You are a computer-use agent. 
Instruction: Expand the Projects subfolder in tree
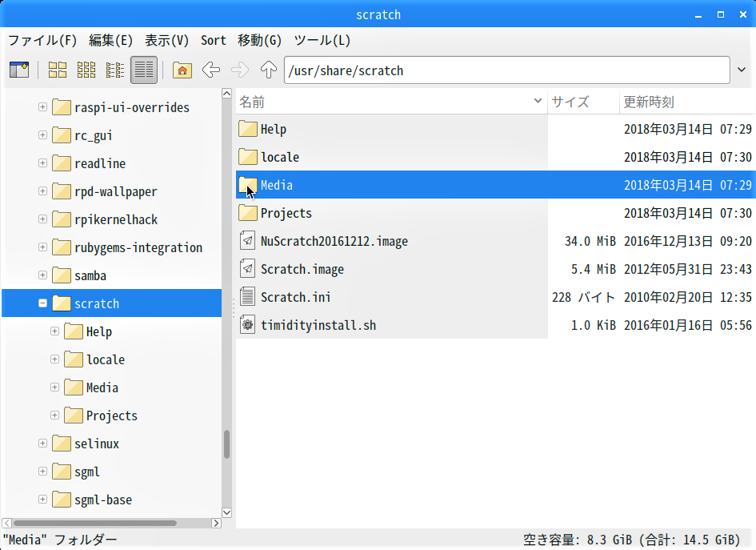[x=54, y=415]
